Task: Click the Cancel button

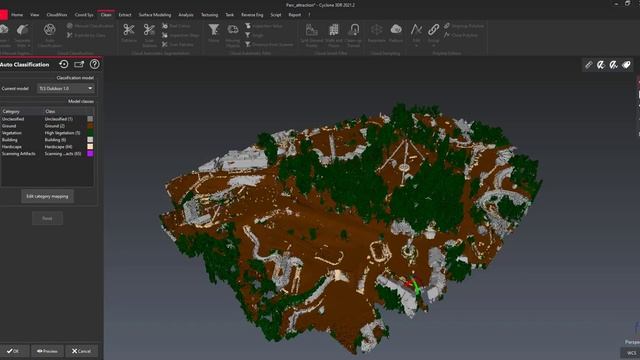Action: (x=81, y=351)
